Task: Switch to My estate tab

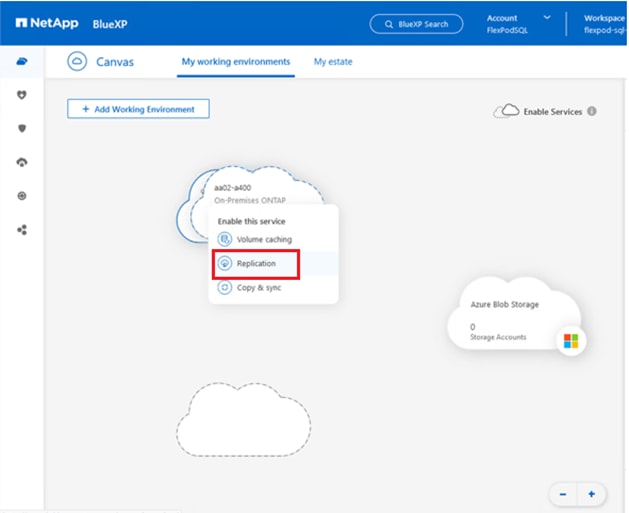Action: point(333,62)
